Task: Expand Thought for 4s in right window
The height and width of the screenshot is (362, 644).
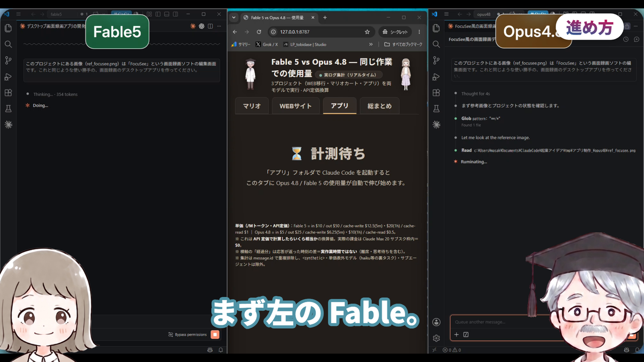Action: tap(475, 94)
